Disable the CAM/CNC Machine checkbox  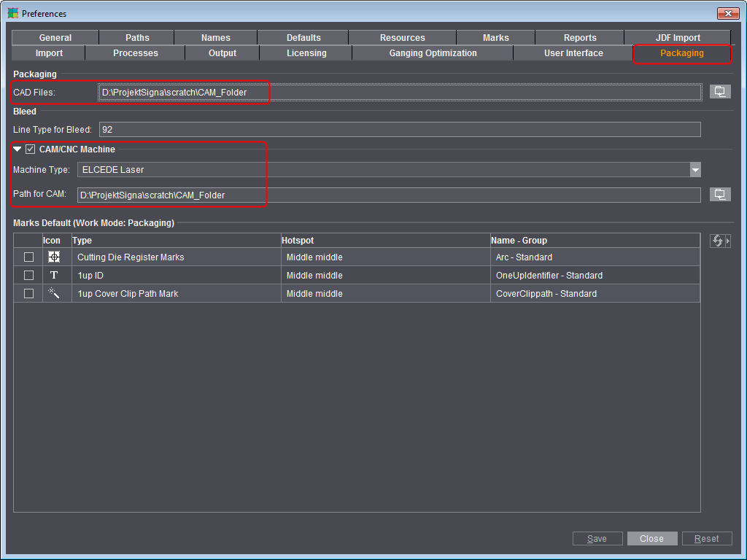point(30,149)
